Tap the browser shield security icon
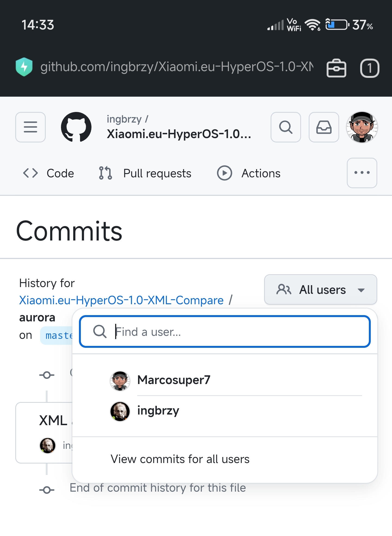This screenshot has height=536, width=392. click(x=24, y=67)
